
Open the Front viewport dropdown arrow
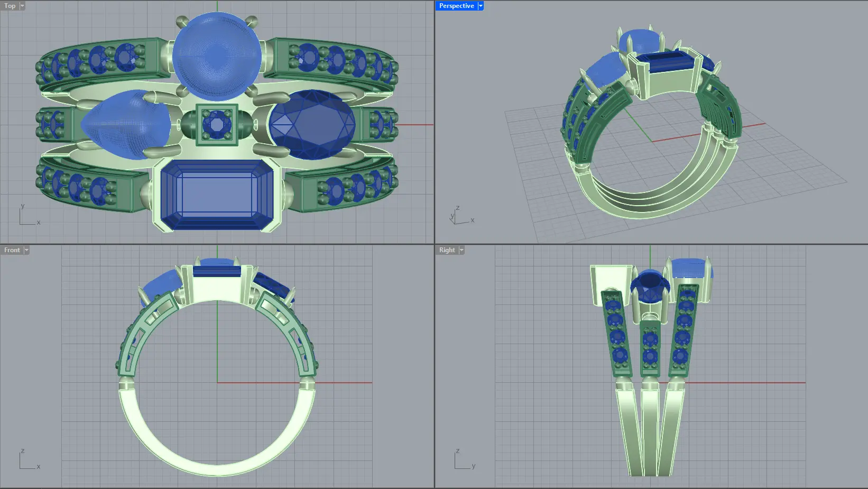(x=26, y=250)
